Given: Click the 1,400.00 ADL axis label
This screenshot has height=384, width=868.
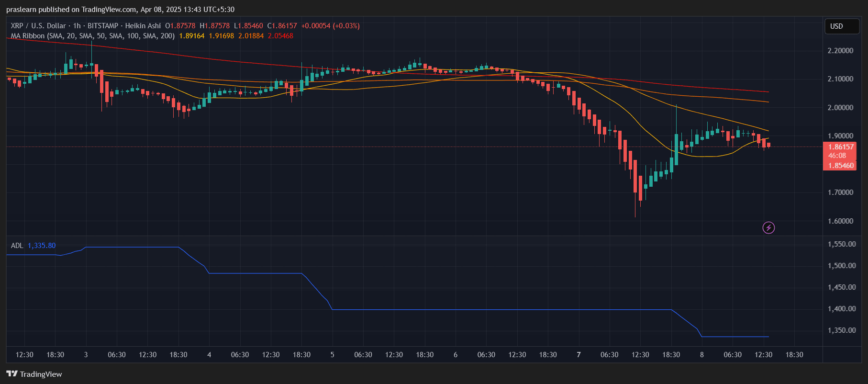Looking at the screenshot, I should (x=842, y=309).
